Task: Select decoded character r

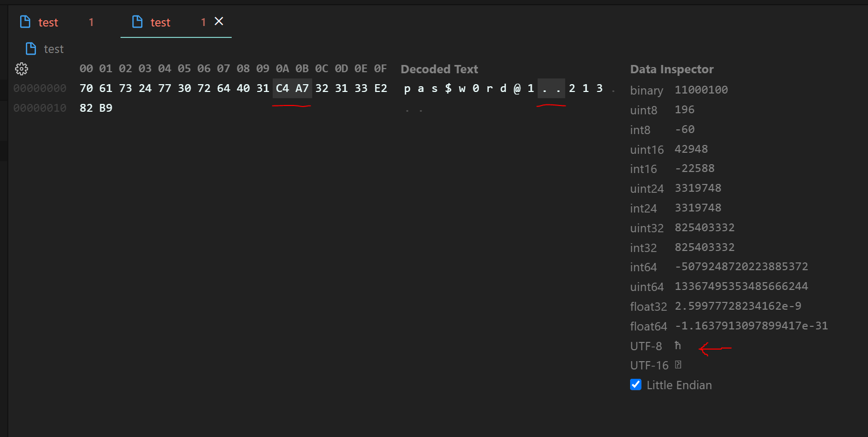Action: click(489, 88)
